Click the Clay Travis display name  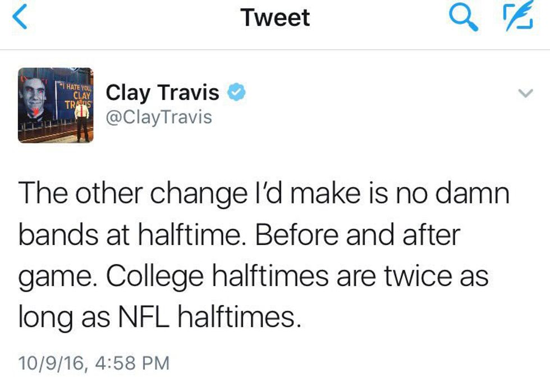click(162, 93)
